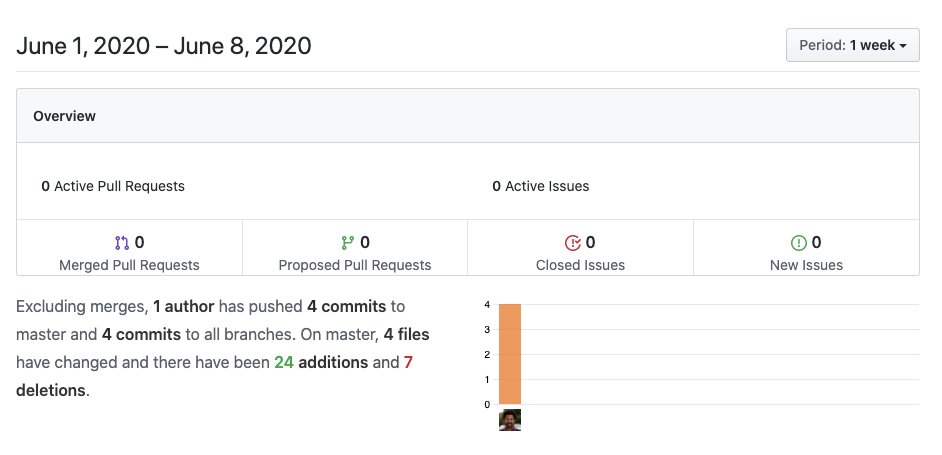Open the Period: 1 week dropdown
Image resolution: width=942 pixels, height=455 pixels.
[x=852, y=46]
